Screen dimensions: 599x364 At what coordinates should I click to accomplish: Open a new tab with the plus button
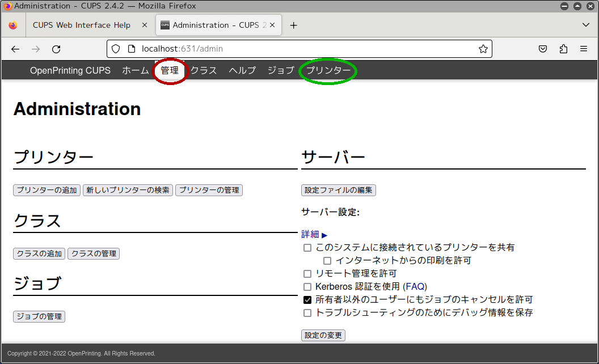[293, 25]
